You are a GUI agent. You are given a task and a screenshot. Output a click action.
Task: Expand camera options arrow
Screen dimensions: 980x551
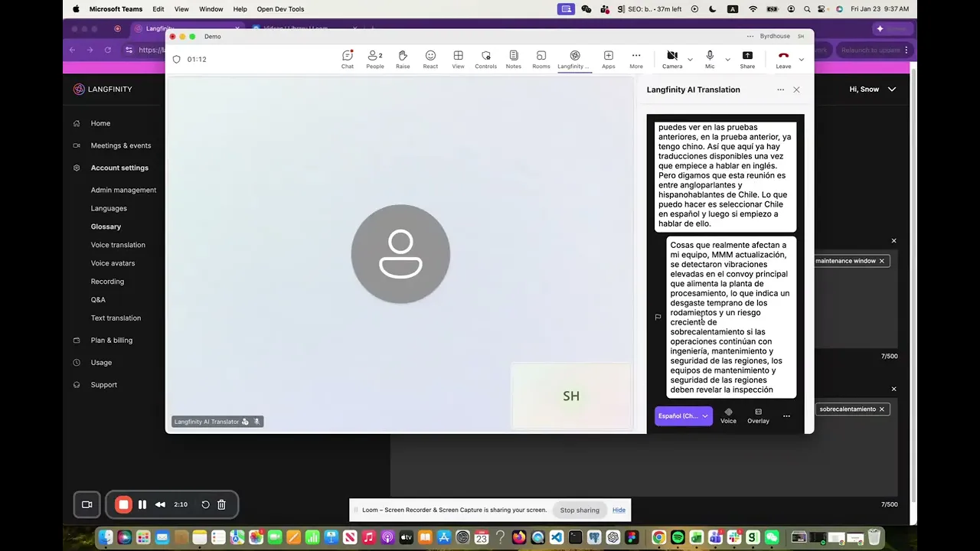click(690, 59)
